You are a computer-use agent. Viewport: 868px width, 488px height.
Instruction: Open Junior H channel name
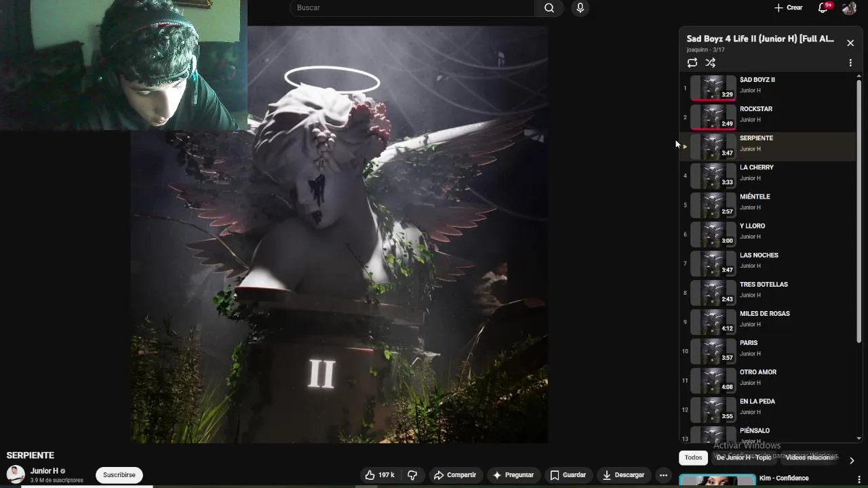click(x=44, y=471)
